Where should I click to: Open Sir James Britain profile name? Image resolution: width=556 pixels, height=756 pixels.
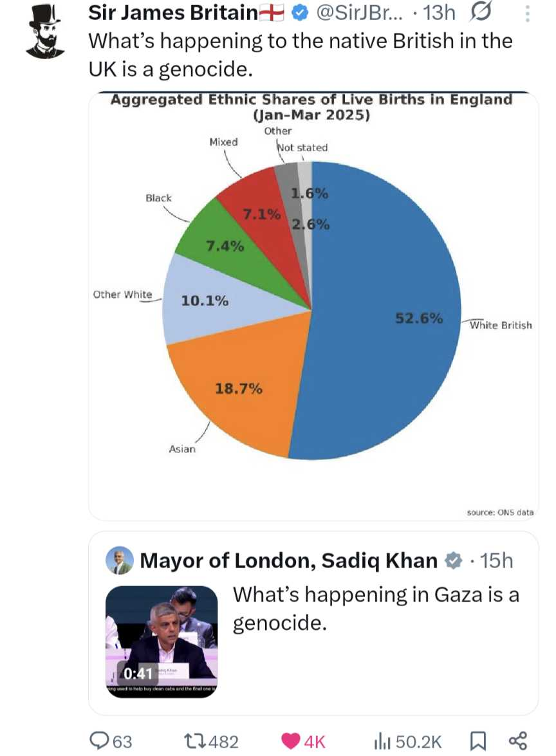tap(173, 13)
